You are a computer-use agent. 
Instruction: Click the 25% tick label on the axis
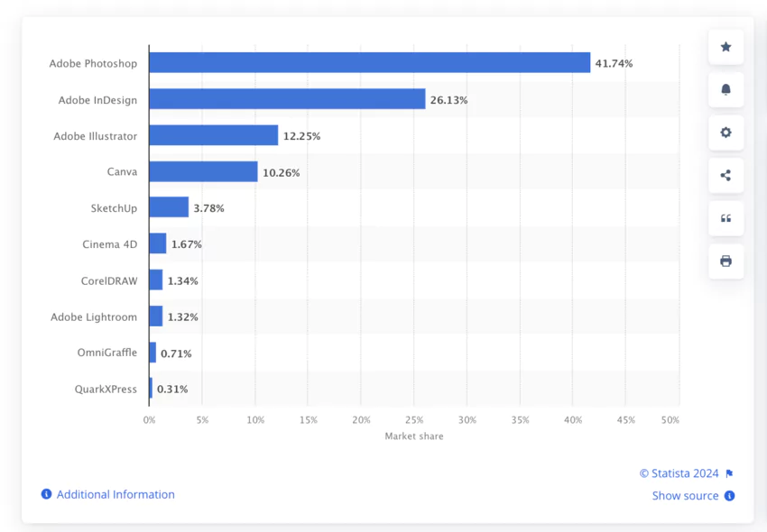click(414, 419)
